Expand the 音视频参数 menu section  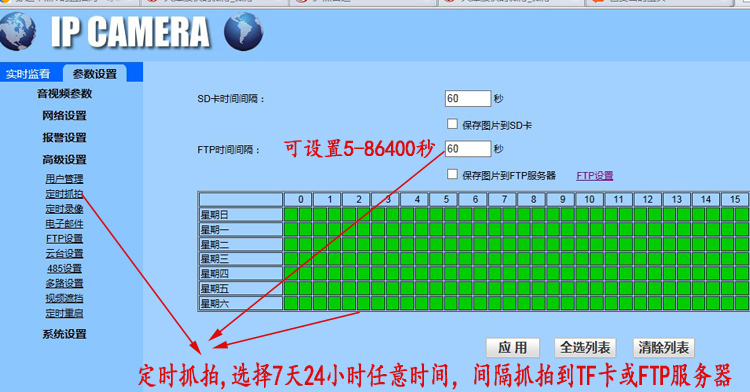pyautogui.click(x=64, y=94)
